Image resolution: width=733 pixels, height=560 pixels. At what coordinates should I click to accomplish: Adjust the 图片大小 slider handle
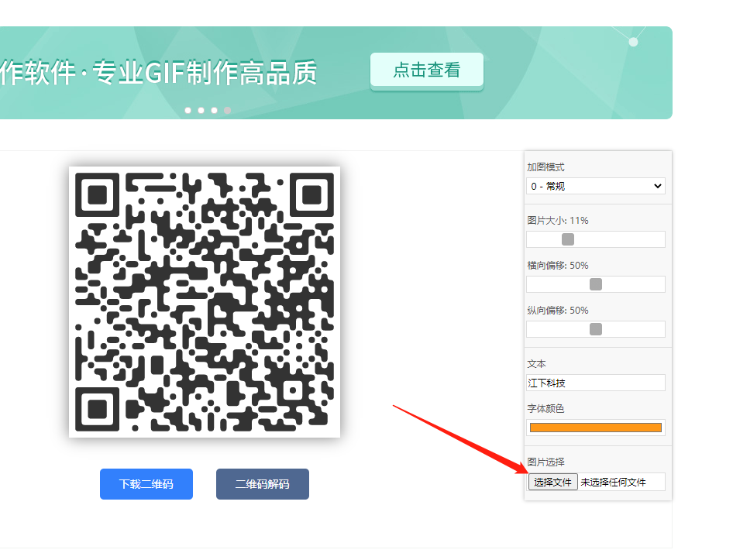567,239
